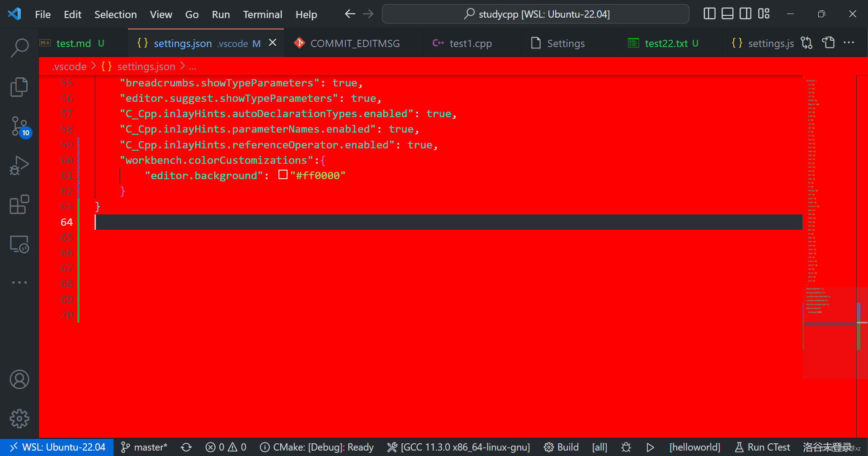Open the Go menu
The image size is (868, 456).
[192, 14]
